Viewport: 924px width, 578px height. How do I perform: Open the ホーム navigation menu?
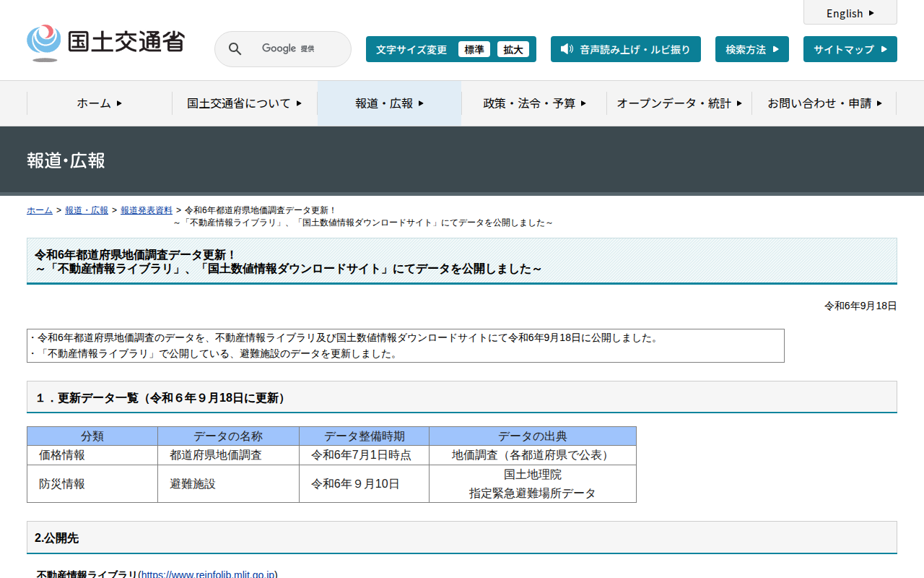pos(100,103)
